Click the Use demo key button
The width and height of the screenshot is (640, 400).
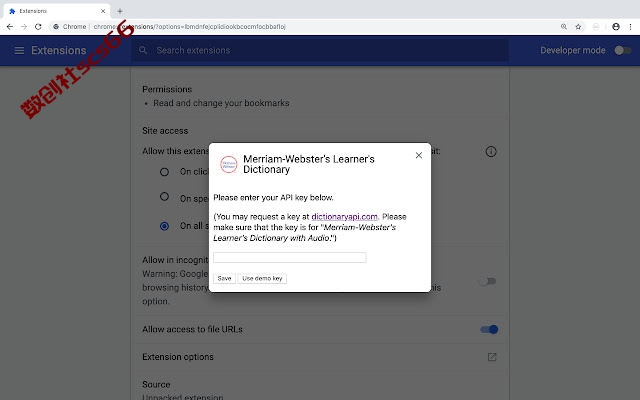(x=262, y=278)
